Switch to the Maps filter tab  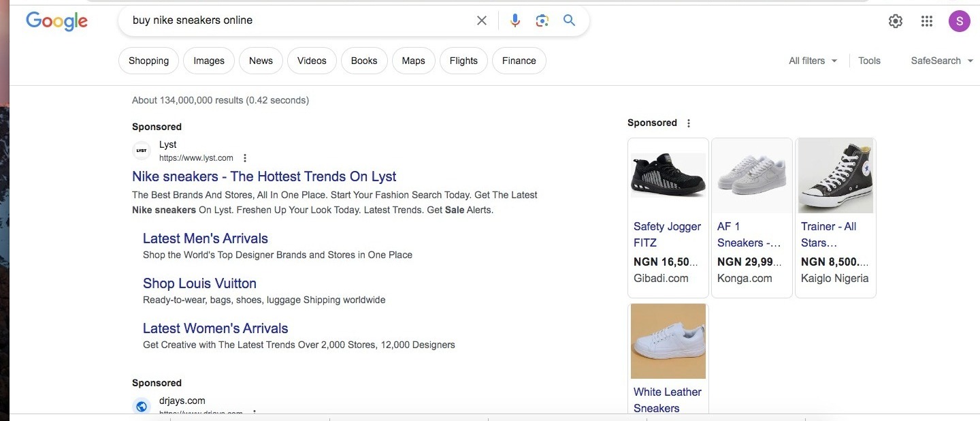pyautogui.click(x=413, y=61)
